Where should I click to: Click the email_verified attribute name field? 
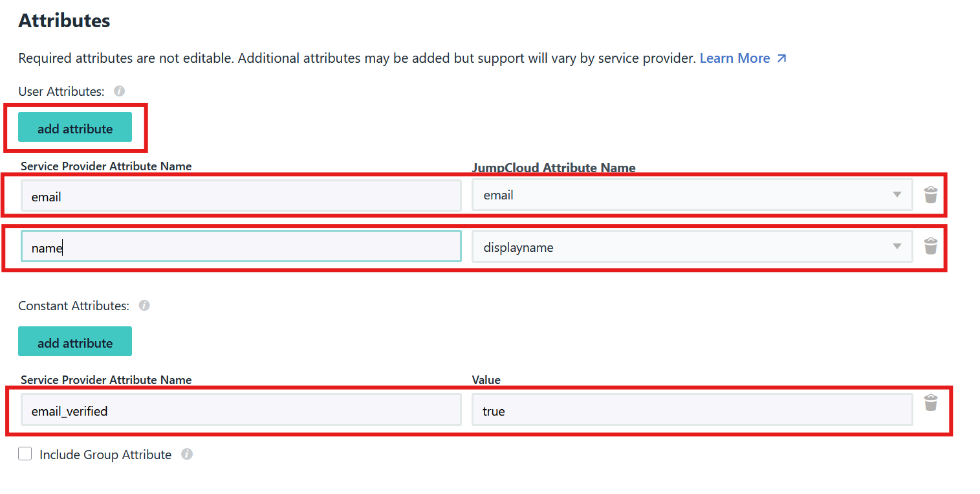(x=239, y=409)
